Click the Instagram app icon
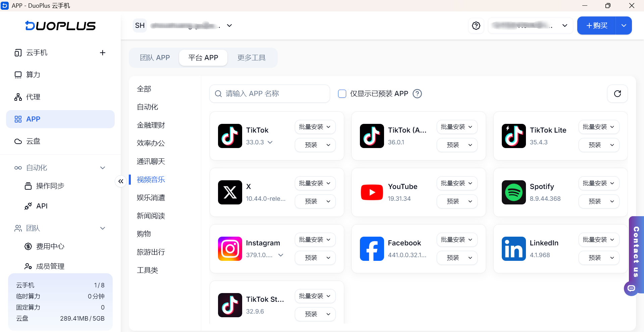644x332 pixels. 230,249
